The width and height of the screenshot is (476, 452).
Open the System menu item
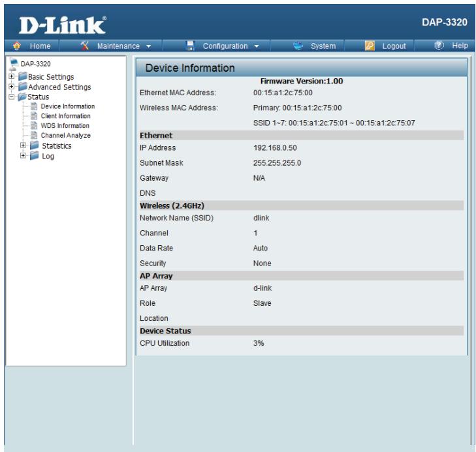tap(323, 46)
